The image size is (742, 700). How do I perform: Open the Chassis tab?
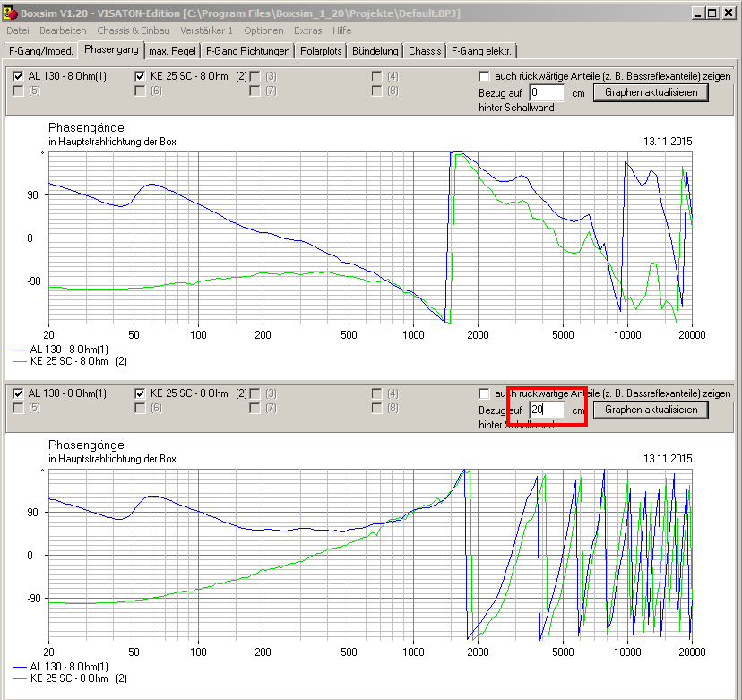point(425,51)
